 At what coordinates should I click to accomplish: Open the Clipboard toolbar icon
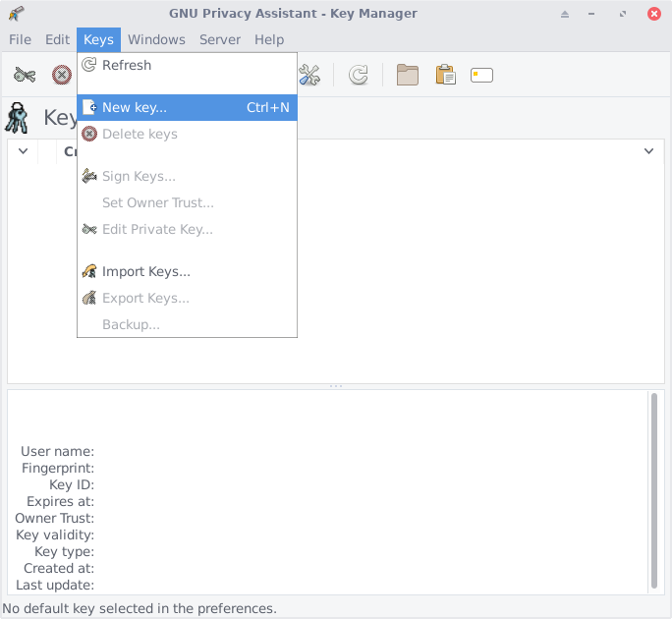tap(445, 75)
